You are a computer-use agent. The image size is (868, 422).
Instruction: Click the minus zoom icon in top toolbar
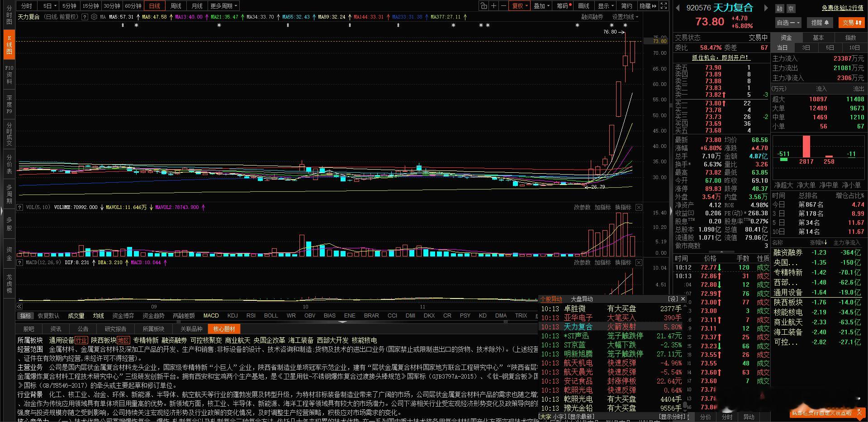click(x=503, y=6)
